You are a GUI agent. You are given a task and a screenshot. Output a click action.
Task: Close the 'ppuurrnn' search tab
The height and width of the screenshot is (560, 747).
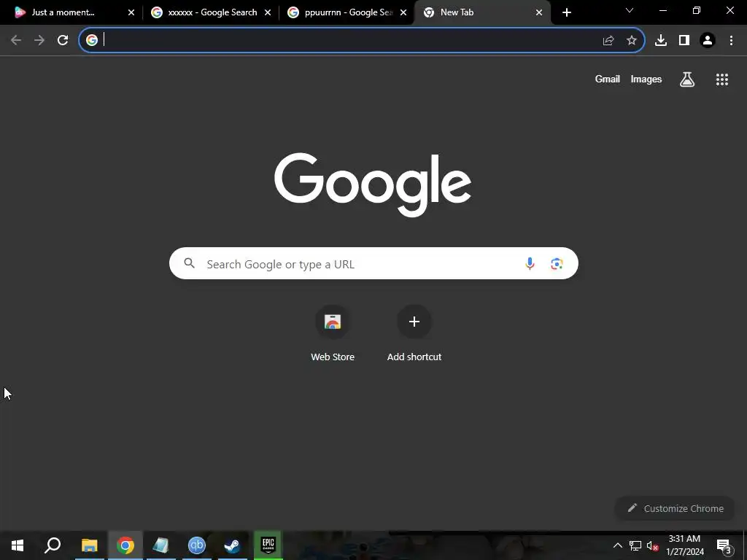click(403, 12)
